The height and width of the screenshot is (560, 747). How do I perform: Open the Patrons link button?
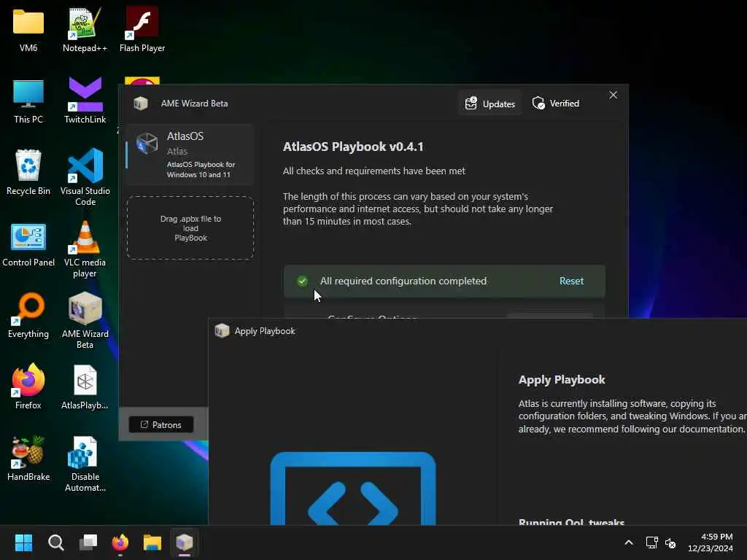pos(161,425)
